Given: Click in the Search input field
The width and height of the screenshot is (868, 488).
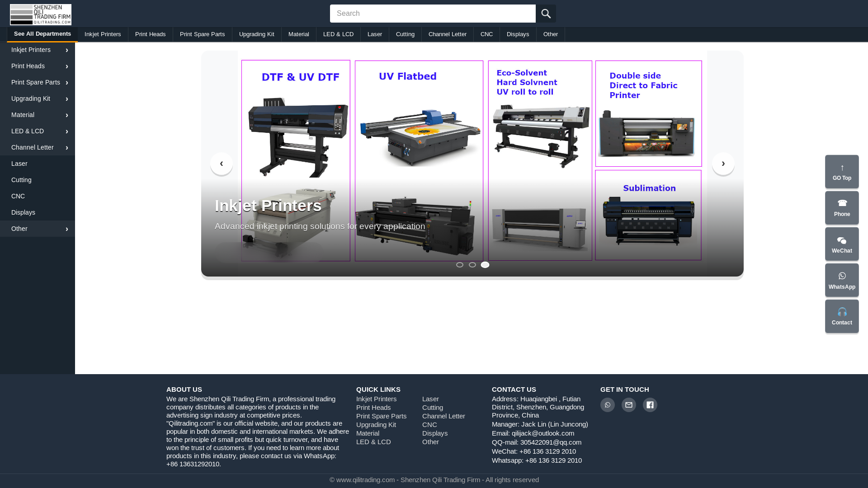Looking at the screenshot, I should pyautogui.click(x=433, y=14).
